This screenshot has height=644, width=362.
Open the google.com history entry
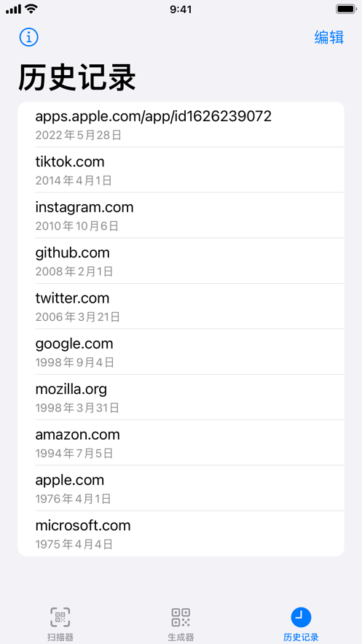[x=181, y=352]
